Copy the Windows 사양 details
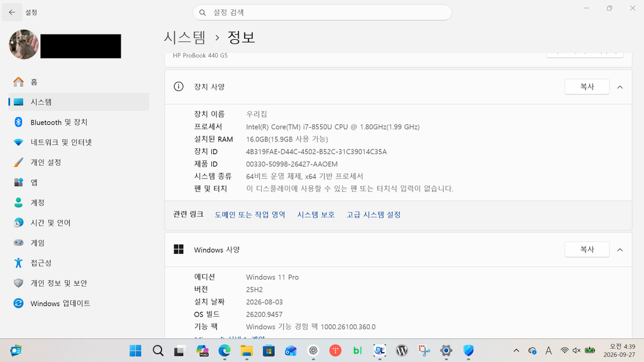The width and height of the screenshot is (644, 362). point(587,249)
